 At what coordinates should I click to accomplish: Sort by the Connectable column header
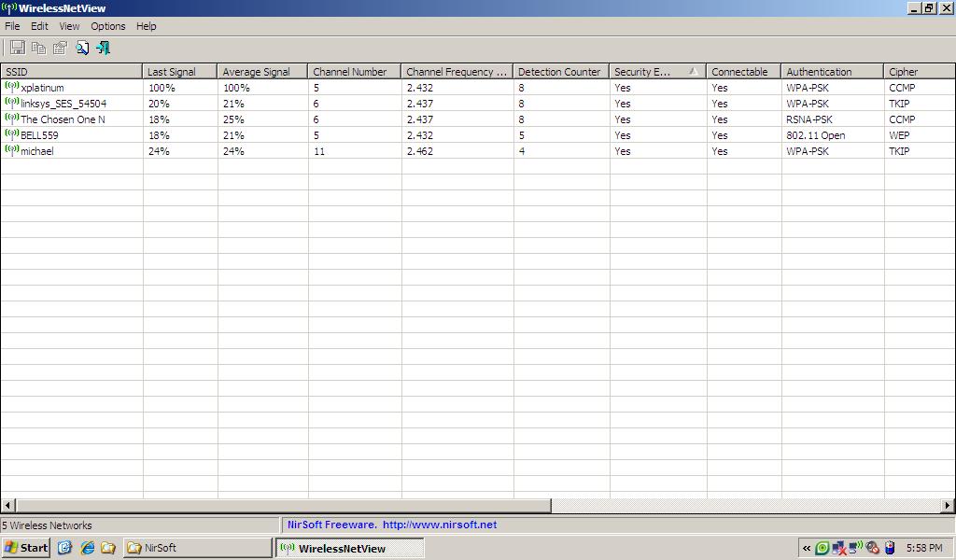744,71
